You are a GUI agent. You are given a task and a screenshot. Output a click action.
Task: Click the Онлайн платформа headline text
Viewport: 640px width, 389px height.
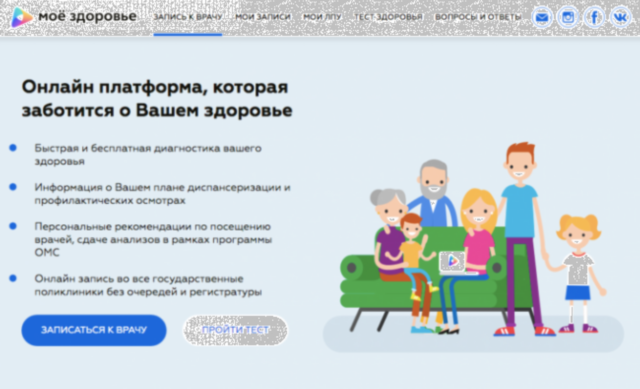[x=157, y=98]
